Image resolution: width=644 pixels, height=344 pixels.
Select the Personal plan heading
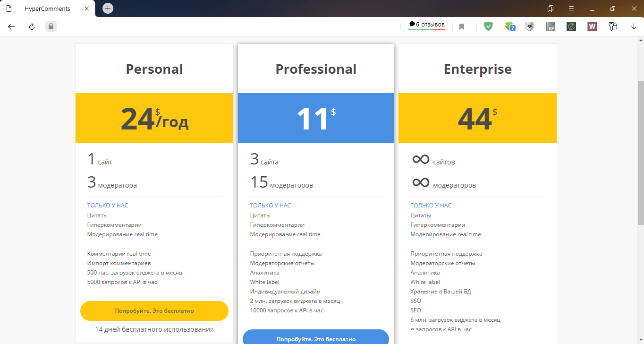[x=154, y=69]
